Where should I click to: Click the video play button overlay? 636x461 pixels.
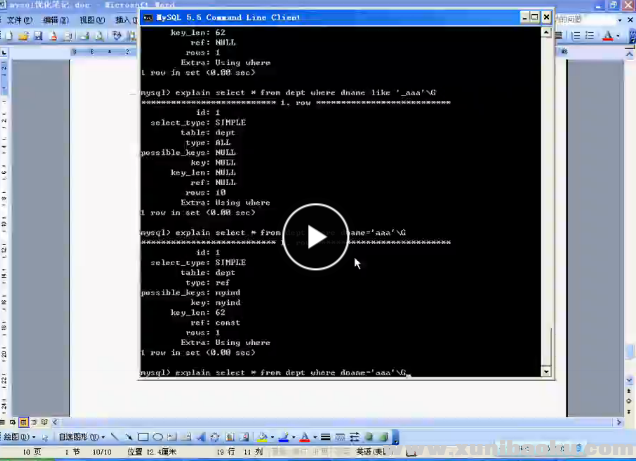pyautogui.click(x=316, y=236)
